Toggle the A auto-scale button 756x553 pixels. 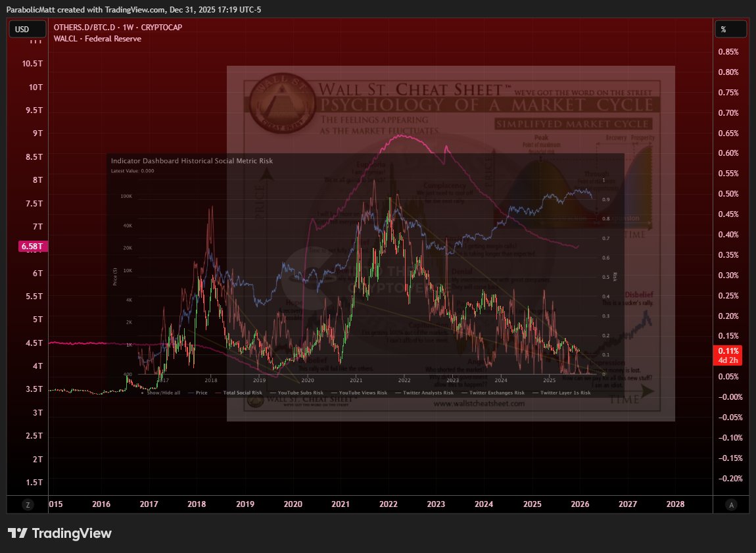point(732,505)
